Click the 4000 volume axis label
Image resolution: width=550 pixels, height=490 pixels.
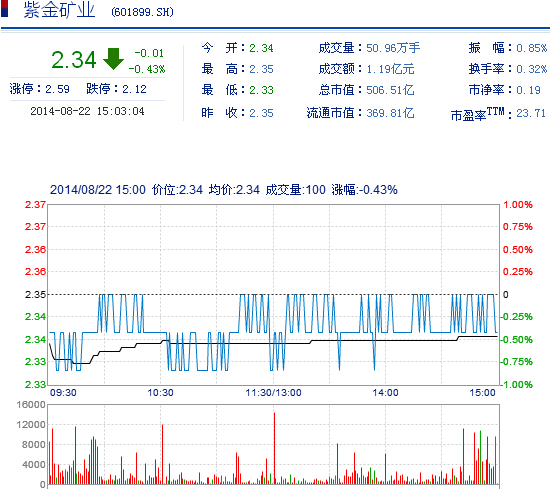(34, 465)
